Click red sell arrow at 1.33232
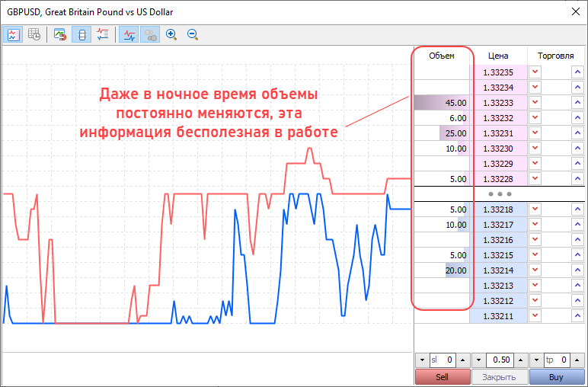This screenshot has width=588, height=387. [x=535, y=118]
